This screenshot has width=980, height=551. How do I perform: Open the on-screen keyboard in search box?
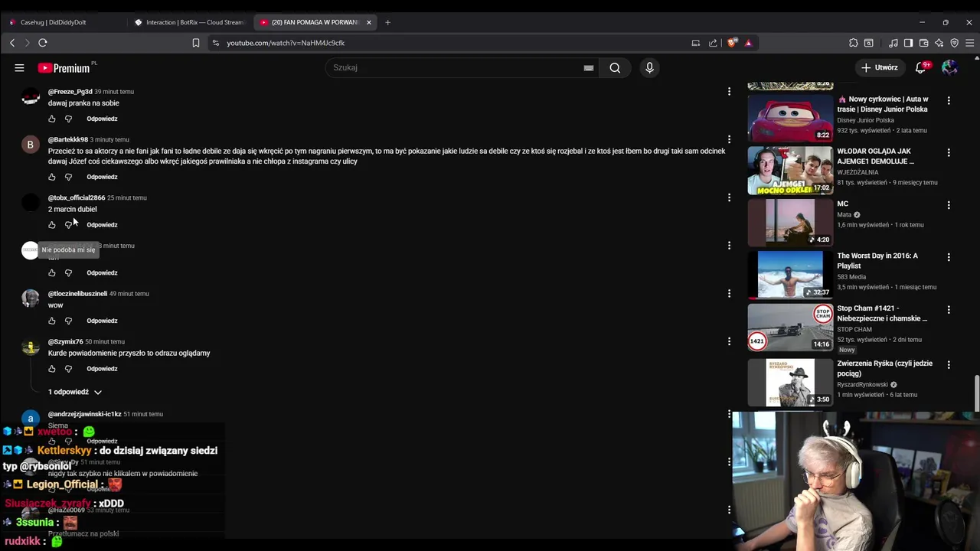(x=589, y=68)
